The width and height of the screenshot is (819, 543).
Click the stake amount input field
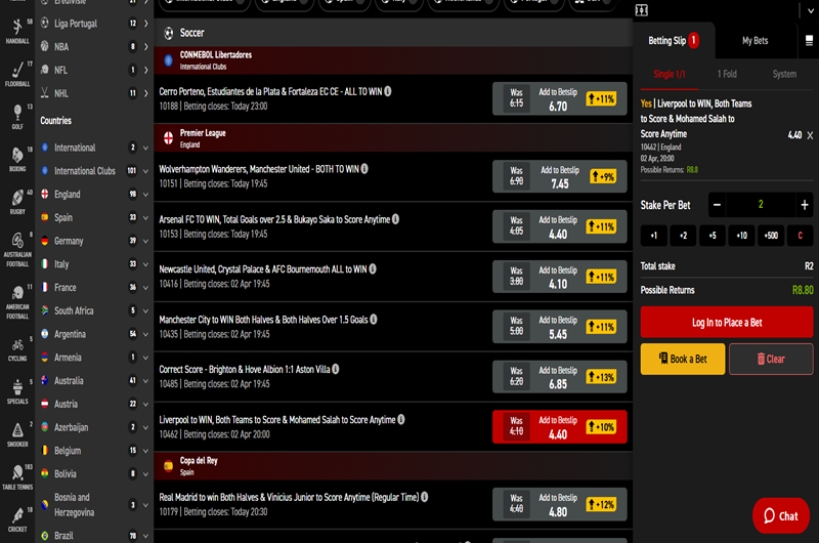click(760, 205)
